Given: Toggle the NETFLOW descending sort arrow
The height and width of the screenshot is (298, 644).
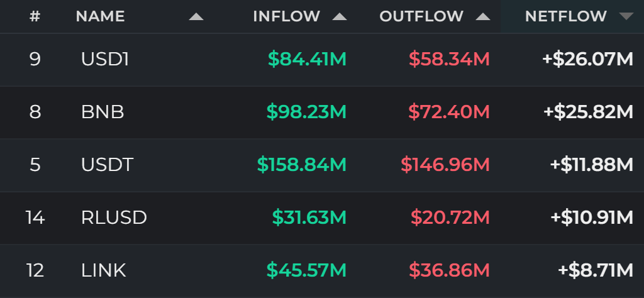Looking at the screenshot, I should click(626, 16).
